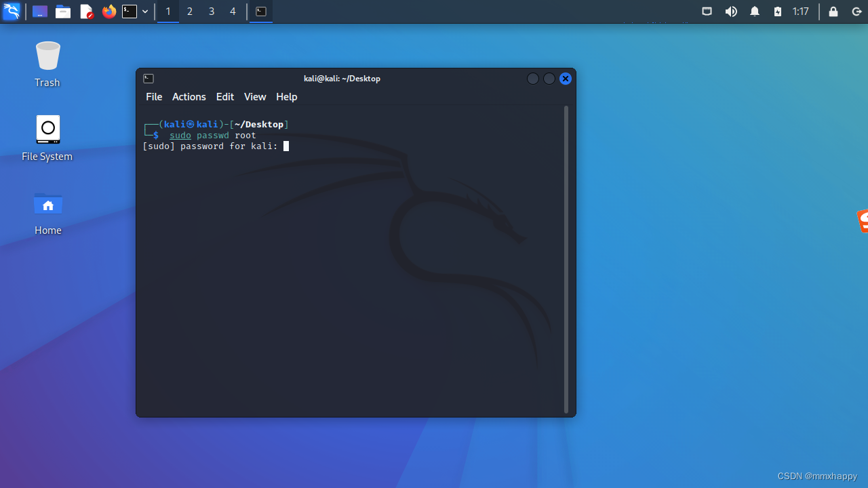Image resolution: width=868 pixels, height=488 pixels.
Task: Click the log out icon
Action: click(856, 12)
